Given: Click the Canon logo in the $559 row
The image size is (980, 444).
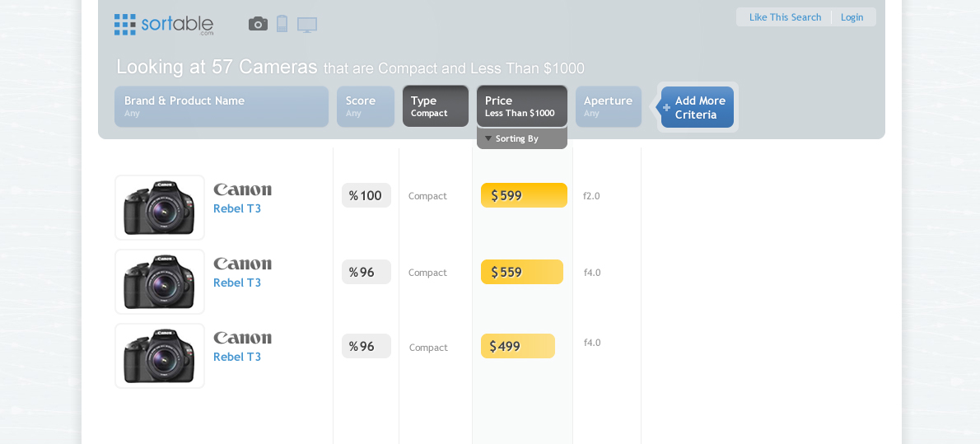Looking at the screenshot, I should (242, 264).
